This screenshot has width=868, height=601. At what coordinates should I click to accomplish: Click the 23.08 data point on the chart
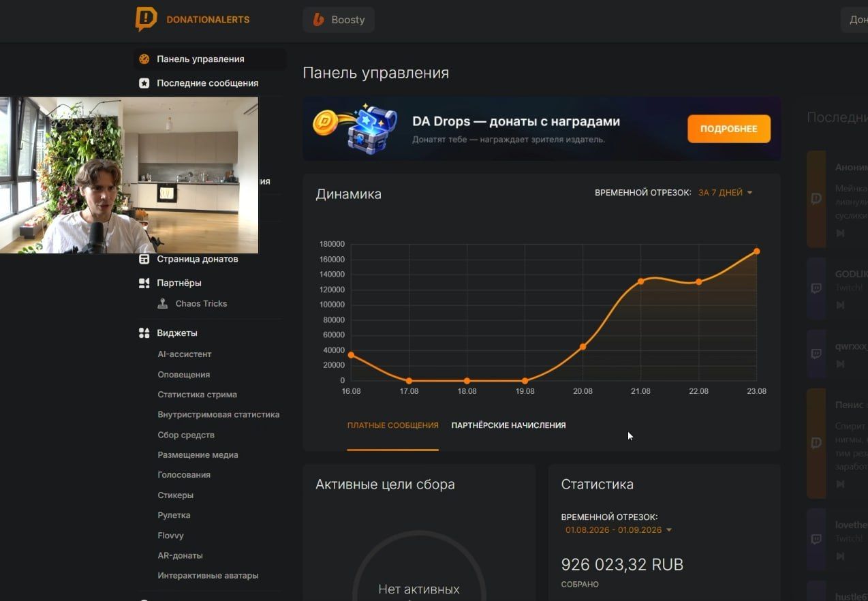pos(756,251)
